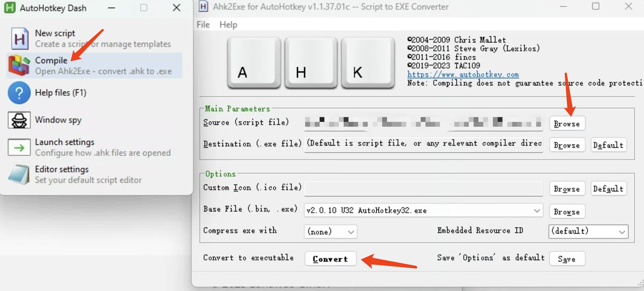
Task: Click the Editor settings notepad icon
Action: click(x=19, y=174)
